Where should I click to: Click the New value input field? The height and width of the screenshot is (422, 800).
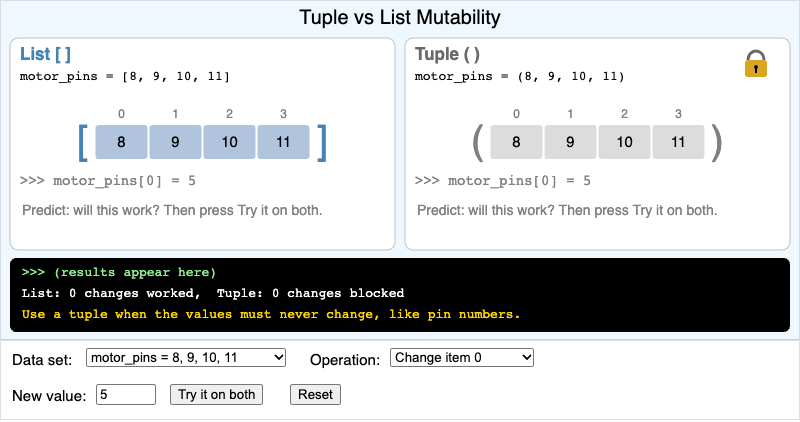[x=126, y=394]
